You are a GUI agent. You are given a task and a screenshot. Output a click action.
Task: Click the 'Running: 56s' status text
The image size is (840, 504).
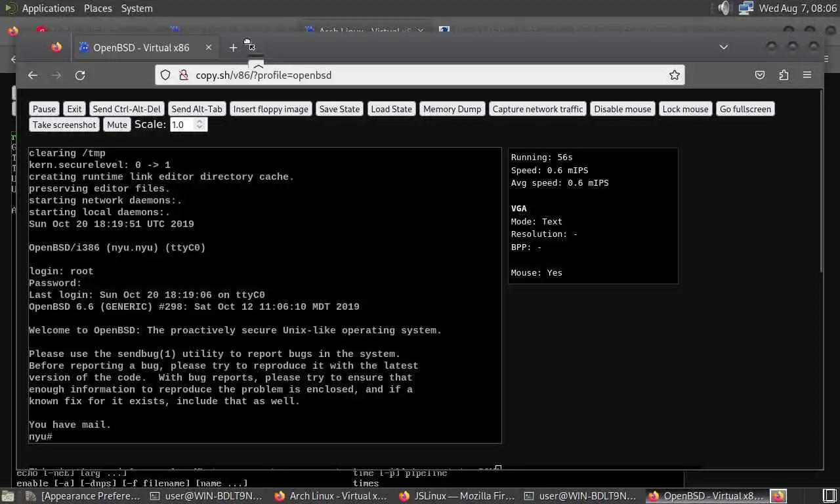pos(541,157)
